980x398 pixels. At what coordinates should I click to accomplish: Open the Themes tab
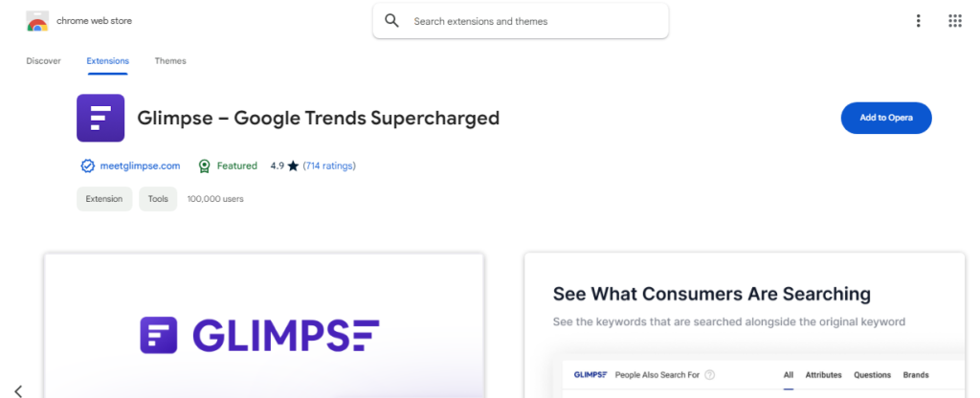pos(170,60)
